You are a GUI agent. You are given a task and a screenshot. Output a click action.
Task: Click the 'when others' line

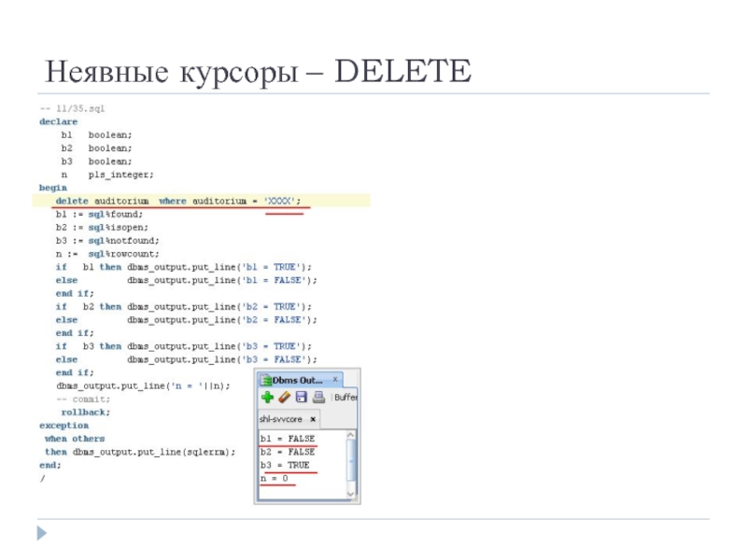[75, 439]
